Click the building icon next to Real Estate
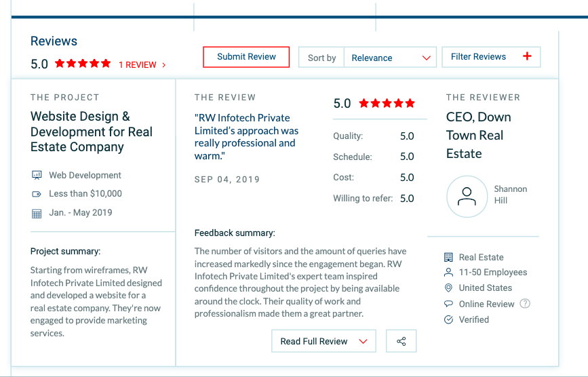 448,257
